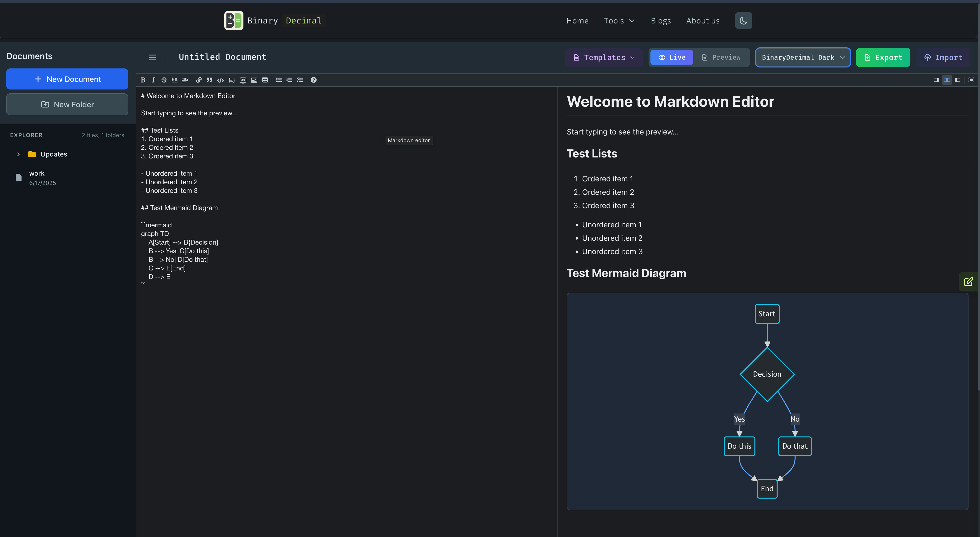Expand the Updates folder chevron
Image resolution: width=980 pixels, height=537 pixels.
[x=18, y=154]
